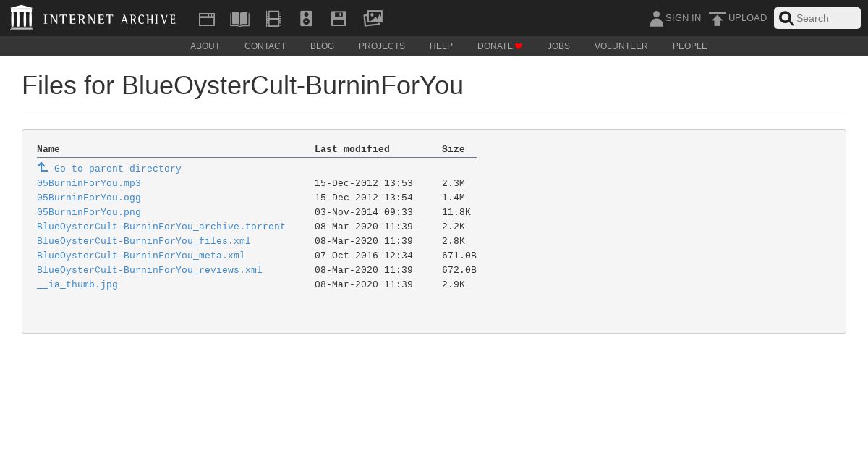The height and width of the screenshot is (456, 868).
Task: Click the Name column header
Action: 48,149
